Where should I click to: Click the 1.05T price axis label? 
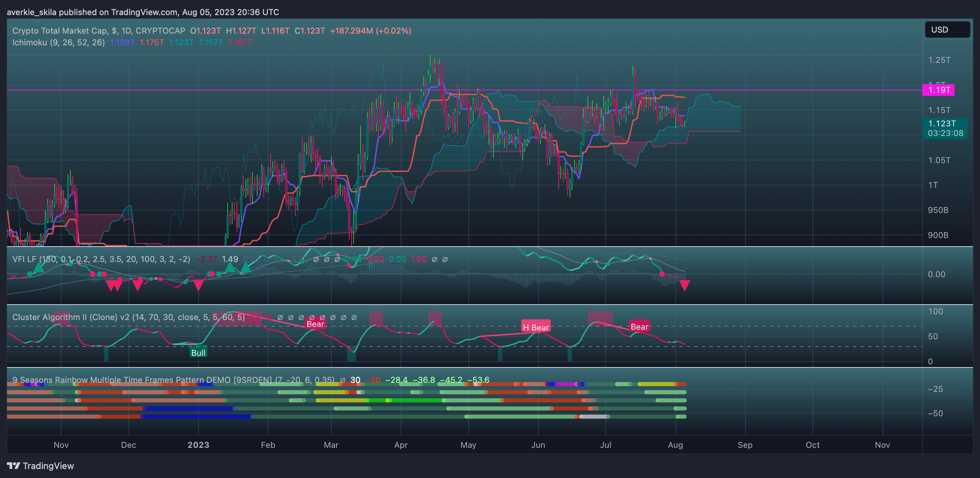click(x=939, y=160)
